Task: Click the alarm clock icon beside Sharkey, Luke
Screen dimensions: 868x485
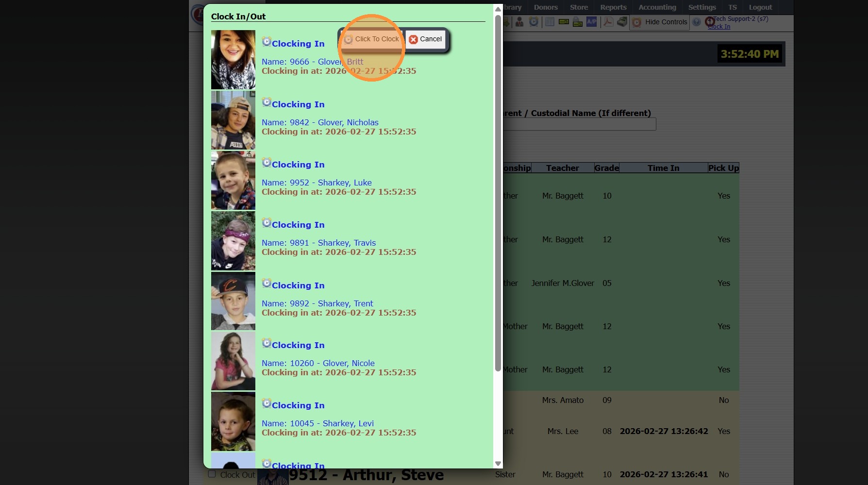Action: (267, 163)
